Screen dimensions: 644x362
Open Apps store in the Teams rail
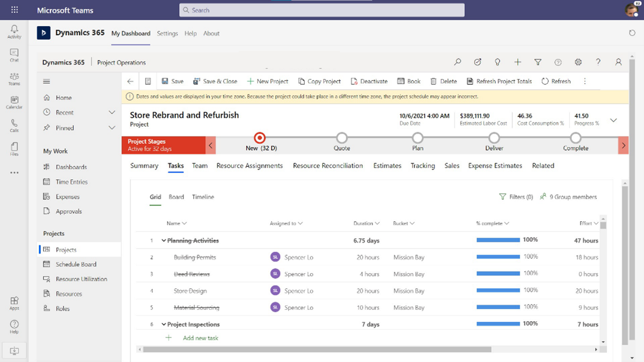point(15,303)
